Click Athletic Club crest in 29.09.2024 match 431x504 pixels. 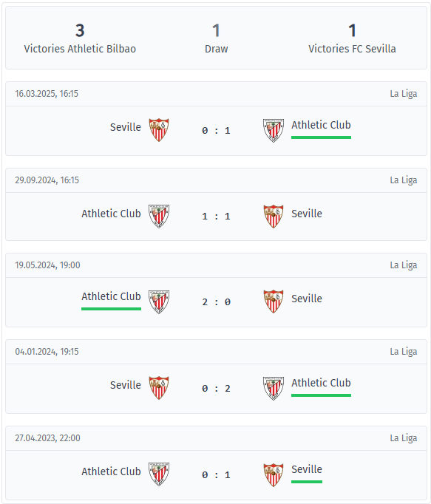(x=159, y=216)
